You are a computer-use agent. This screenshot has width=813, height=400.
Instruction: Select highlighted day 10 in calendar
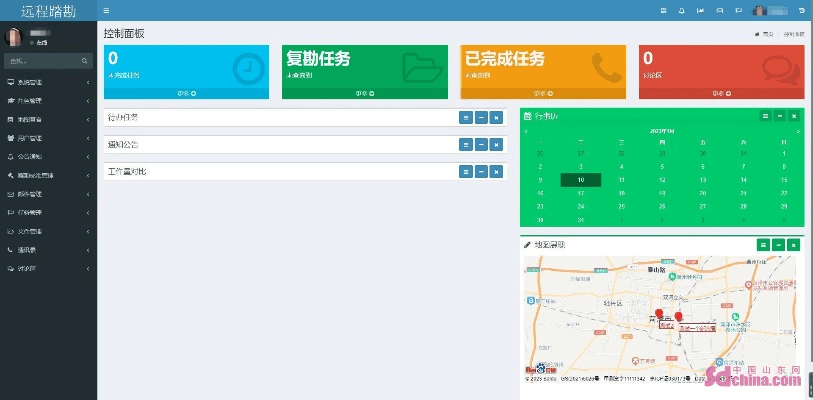[x=581, y=180]
